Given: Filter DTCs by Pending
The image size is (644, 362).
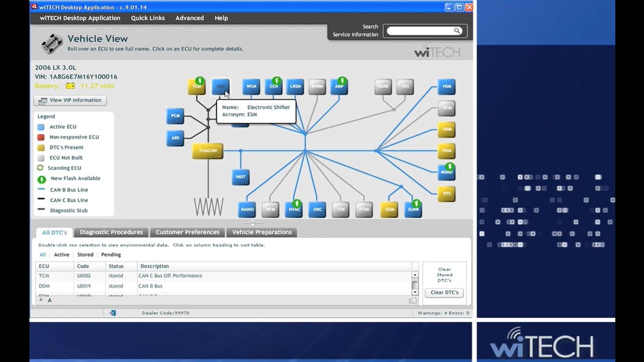Looking at the screenshot, I should 111,255.
